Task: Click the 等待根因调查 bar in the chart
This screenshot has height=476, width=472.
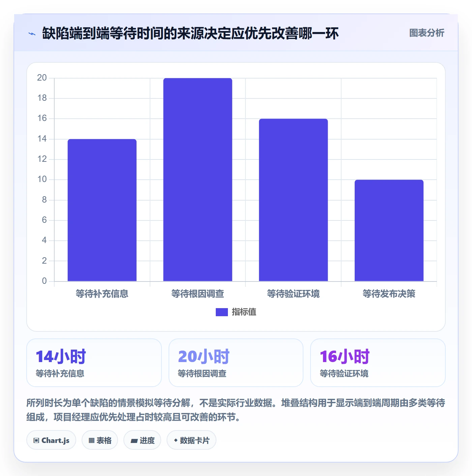Action: click(x=198, y=180)
